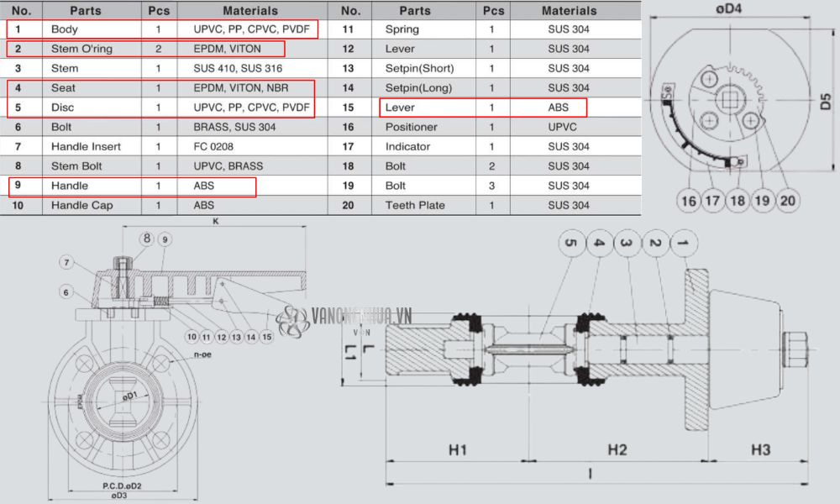Click the H2 dimension label
This screenshot has width=840, height=504.
click(617, 450)
